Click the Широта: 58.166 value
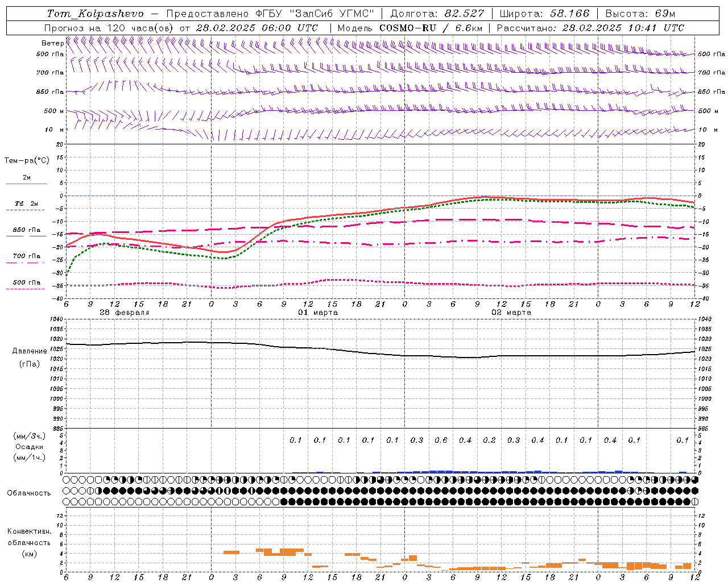Viewport: 728px width, 582px height. (x=544, y=14)
